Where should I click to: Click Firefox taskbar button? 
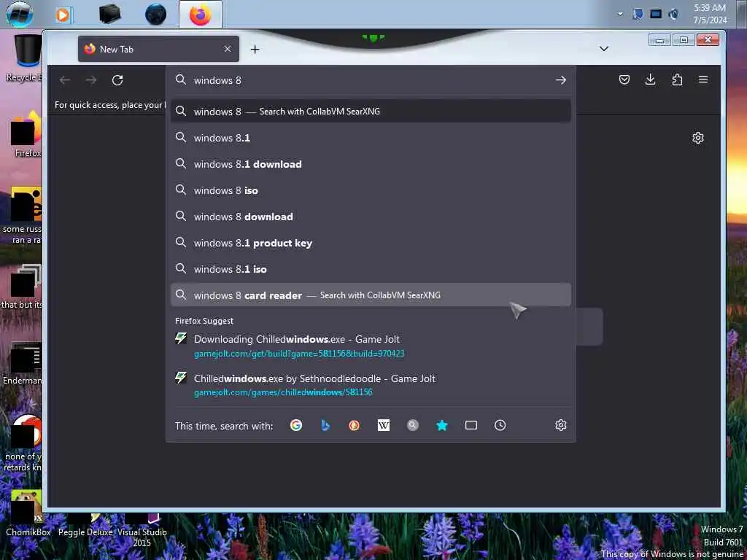coord(200,15)
